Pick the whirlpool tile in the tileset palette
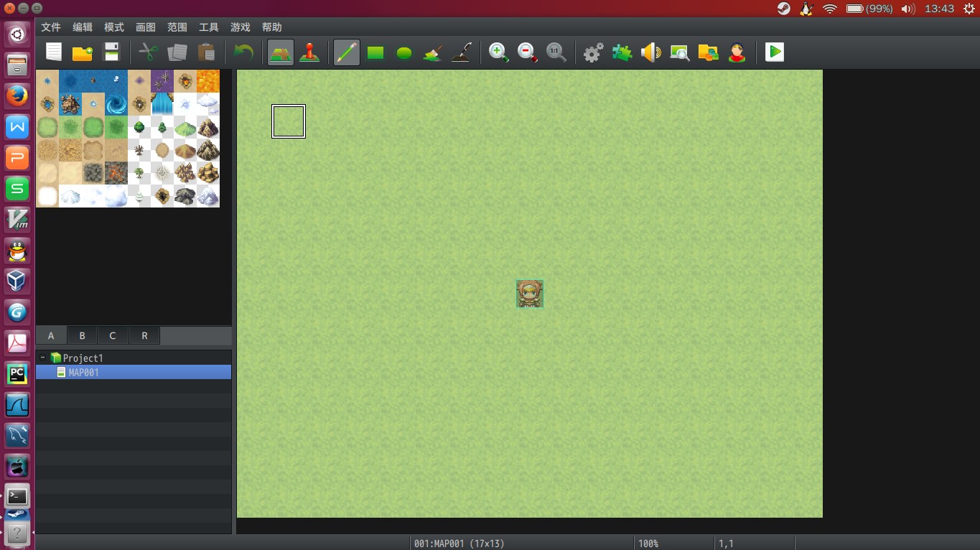This screenshot has width=980, height=550. 116,104
